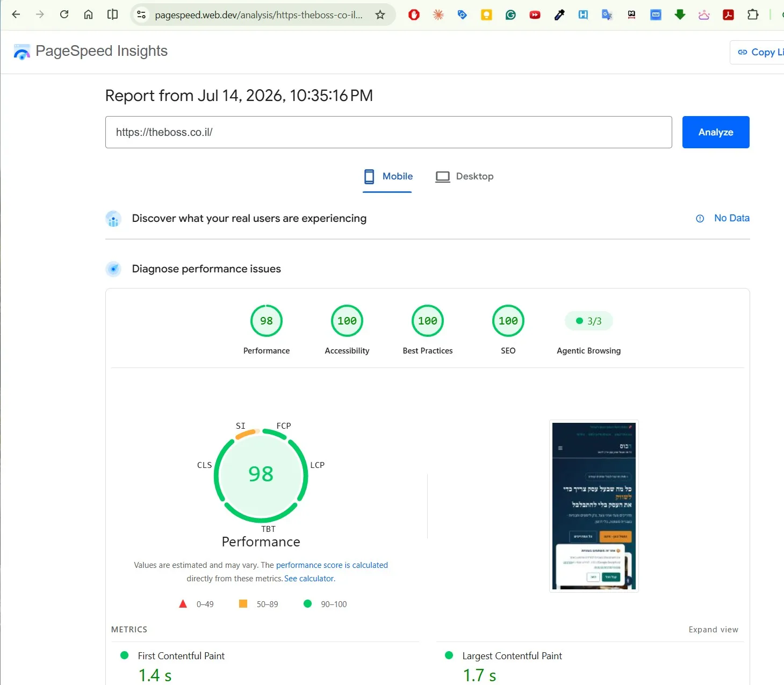Open the yellow Google Keep extension
Image resolution: width=784 pixels, height=685 pixels.
[486, 15]
